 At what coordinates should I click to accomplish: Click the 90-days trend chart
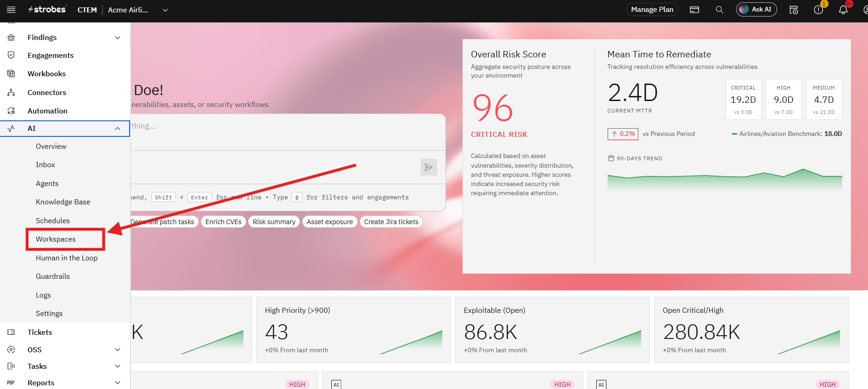(725, 180)
